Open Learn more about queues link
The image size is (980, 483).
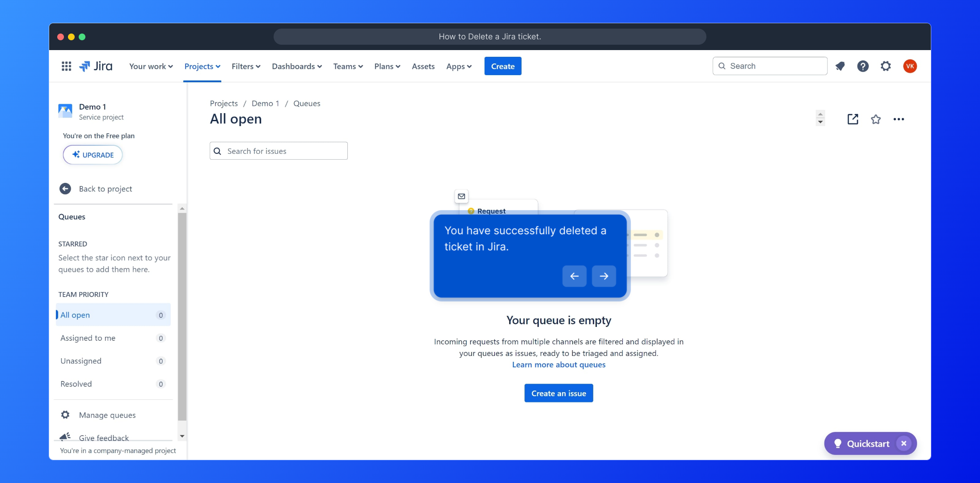coord(558,364)
